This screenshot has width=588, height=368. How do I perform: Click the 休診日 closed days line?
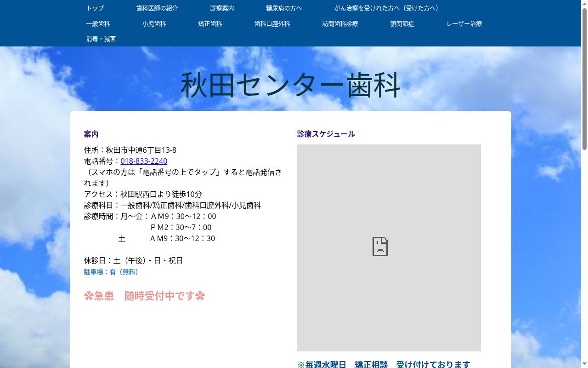tap(133, 260)
